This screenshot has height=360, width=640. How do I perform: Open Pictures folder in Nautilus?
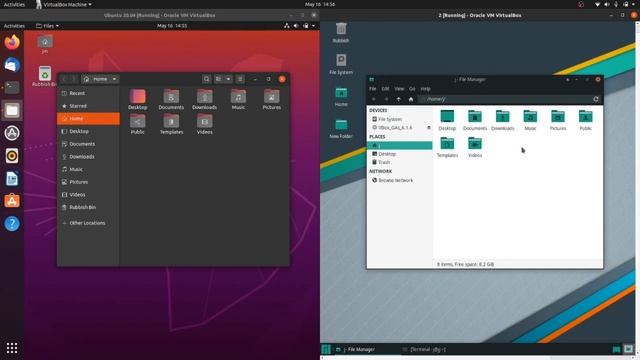point(271,100)
